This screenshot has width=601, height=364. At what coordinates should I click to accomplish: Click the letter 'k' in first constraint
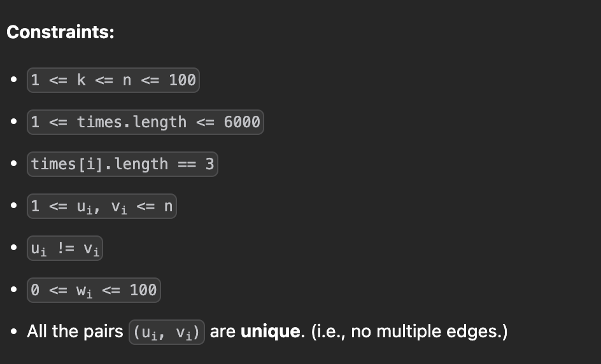coord(81,80)
